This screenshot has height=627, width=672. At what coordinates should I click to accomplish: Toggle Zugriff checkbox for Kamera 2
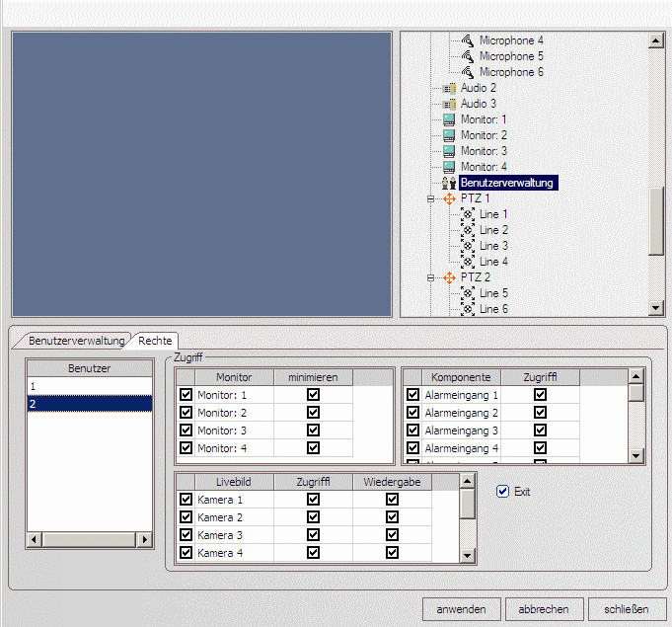tap(313, 517)
